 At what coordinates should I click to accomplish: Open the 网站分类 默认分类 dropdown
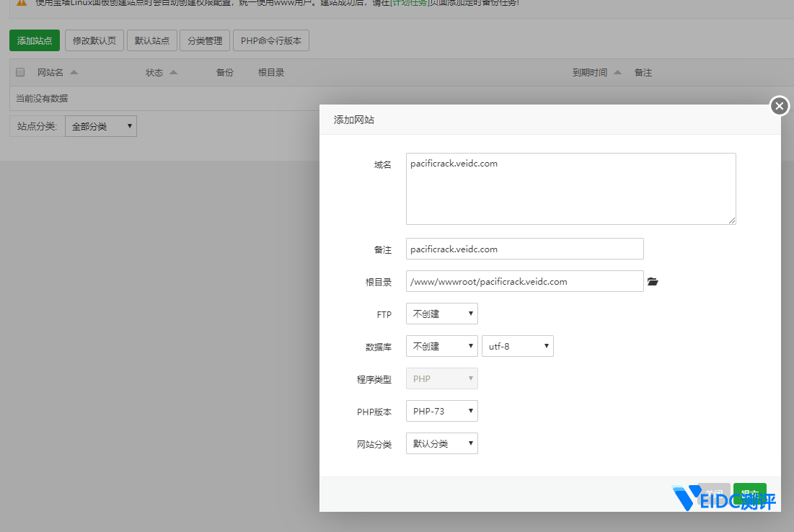click(x=441, y=443)
